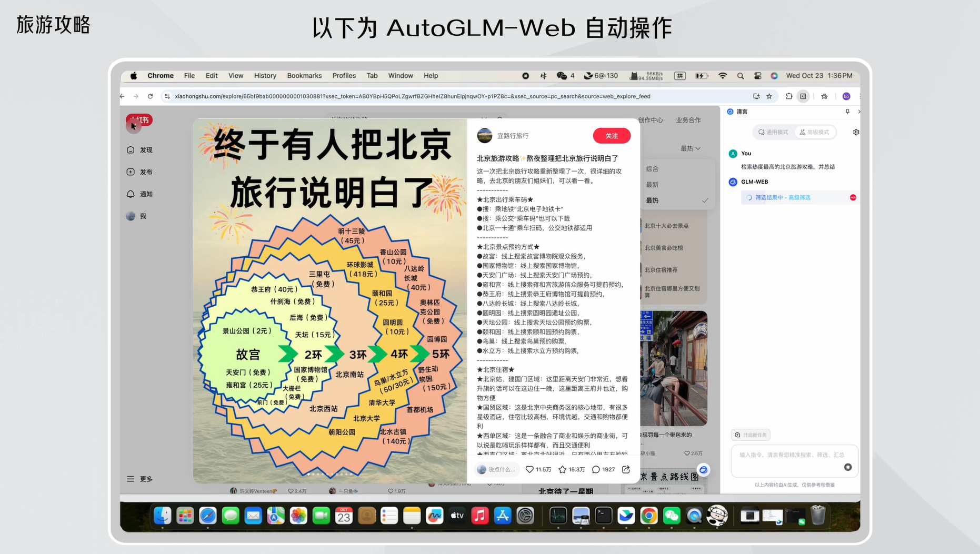Click the comment bubble icon showing 1927
The height and width of the screenshot is (554, 980).
point(595,469)
